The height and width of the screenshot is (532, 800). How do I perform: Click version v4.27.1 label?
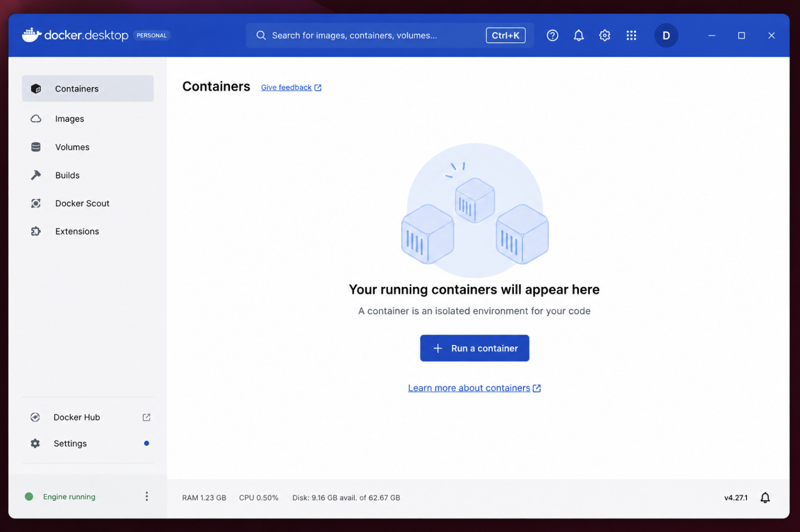tap(736, 497)
